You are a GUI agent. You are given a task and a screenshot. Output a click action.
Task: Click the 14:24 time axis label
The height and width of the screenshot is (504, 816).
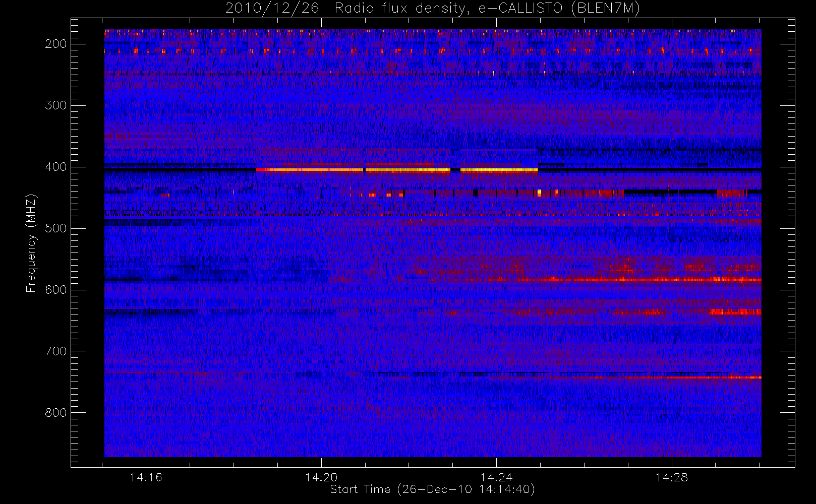(x=496, y=477)
